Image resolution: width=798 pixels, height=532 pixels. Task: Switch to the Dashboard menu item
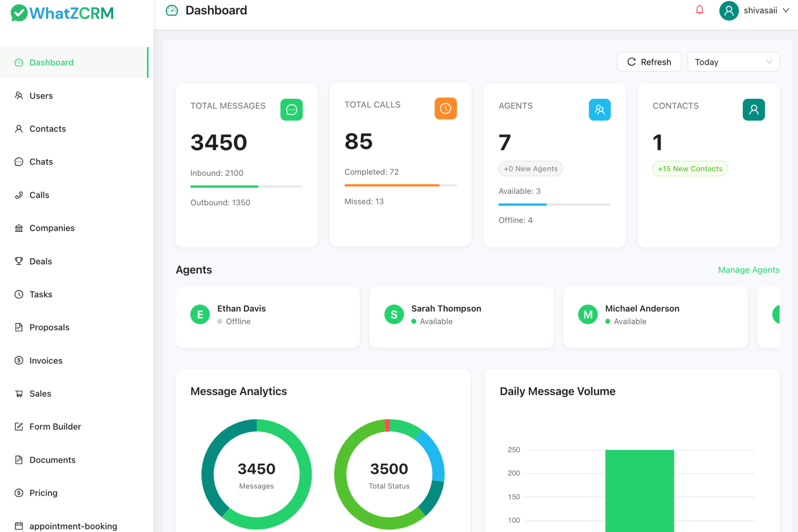[x=51, y=62]
